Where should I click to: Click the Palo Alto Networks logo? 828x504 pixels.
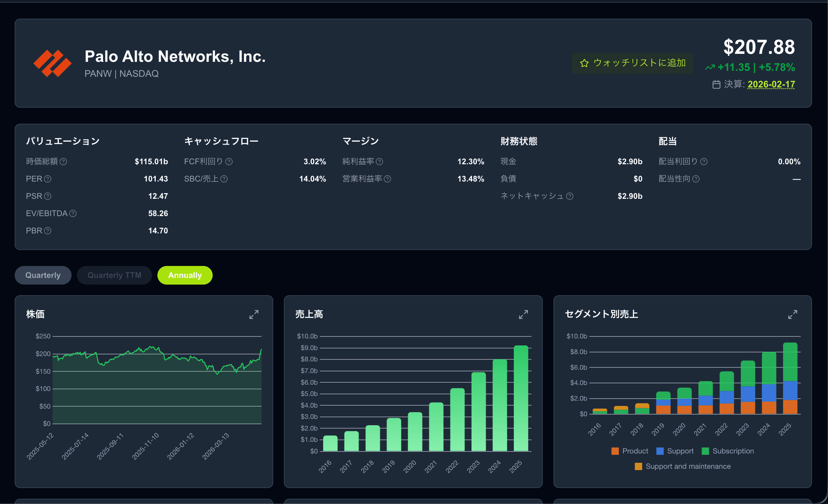tap(53, 63)
